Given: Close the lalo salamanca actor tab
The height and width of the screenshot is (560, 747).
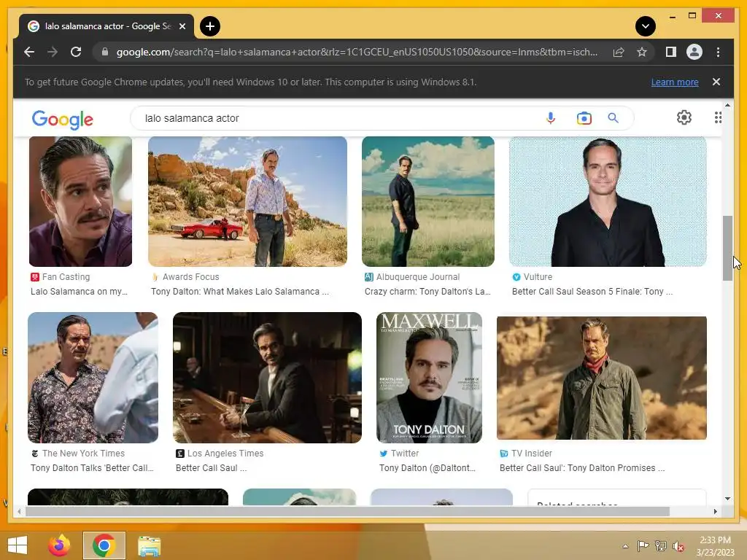Looking at the screenshot, I should (182, 26).
